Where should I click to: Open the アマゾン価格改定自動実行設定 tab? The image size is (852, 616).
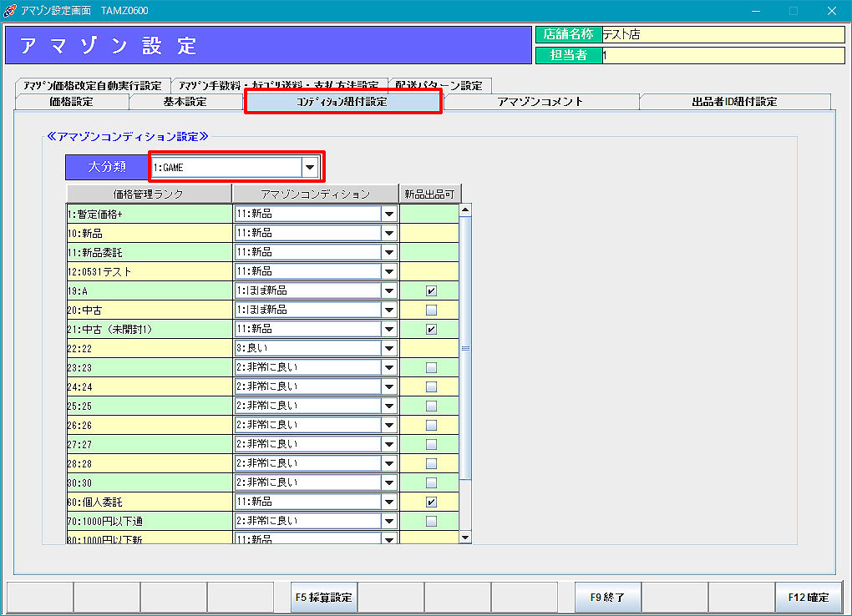92,85
